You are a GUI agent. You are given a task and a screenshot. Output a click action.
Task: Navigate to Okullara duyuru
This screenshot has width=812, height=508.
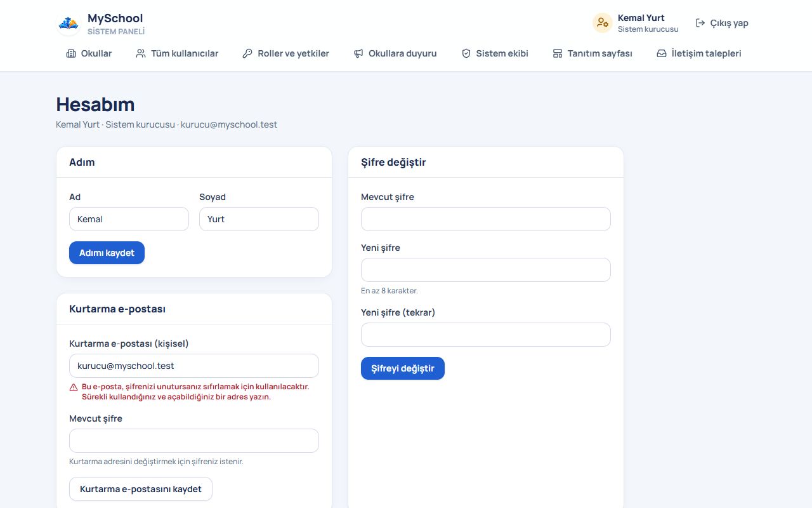click(395, 53)
